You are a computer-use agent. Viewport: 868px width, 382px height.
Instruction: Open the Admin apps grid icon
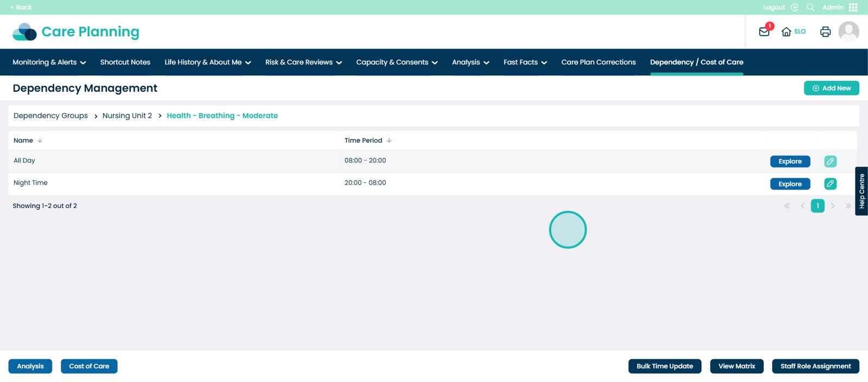853,7
